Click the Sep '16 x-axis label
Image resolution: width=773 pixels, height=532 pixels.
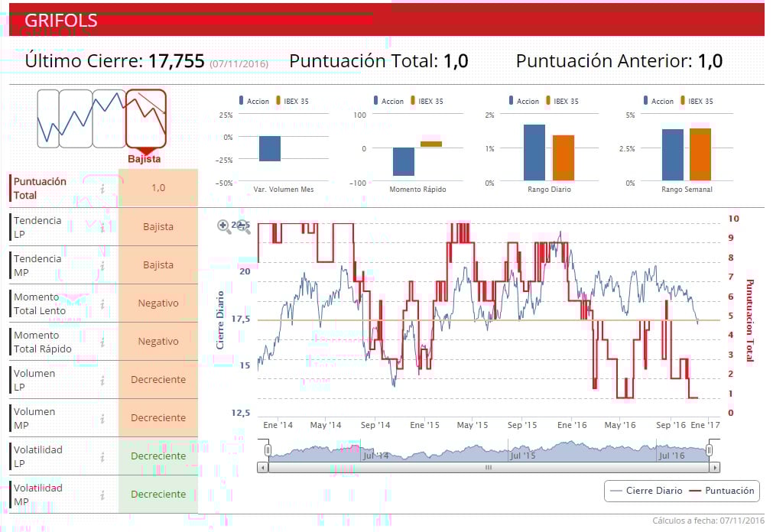click(671, 425)
